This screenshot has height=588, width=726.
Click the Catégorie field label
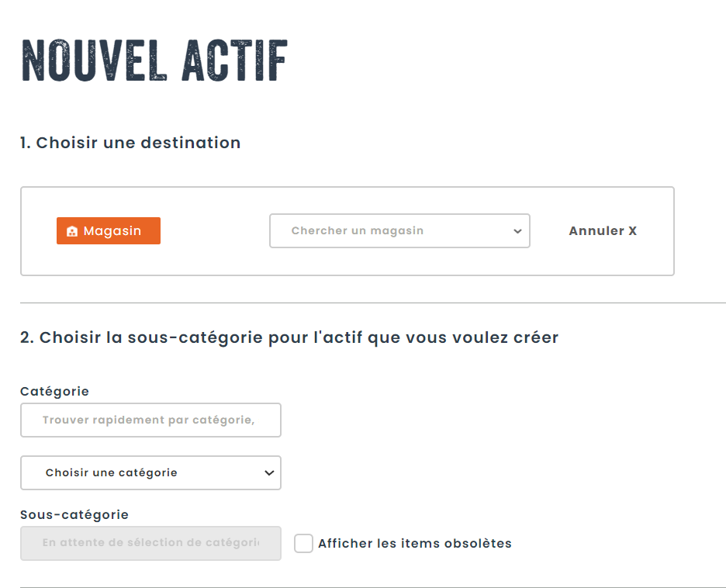(54, 392)
